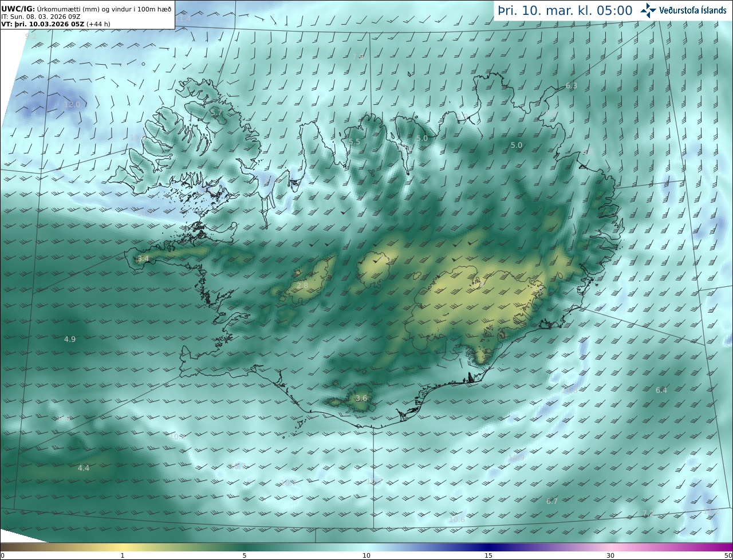Pick the brown start of the colorbar
The height and width of the screenshot is (560, 733).
click(x=9, y=547)
